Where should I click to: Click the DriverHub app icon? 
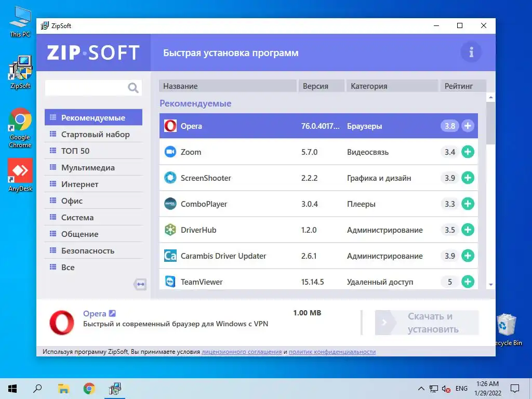(x=170, y=230)
